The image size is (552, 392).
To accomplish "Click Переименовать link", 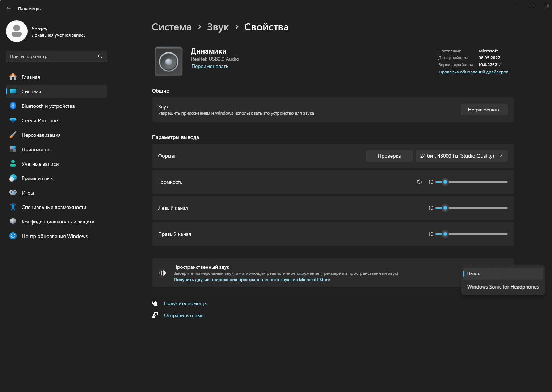I will click(210, 66).
